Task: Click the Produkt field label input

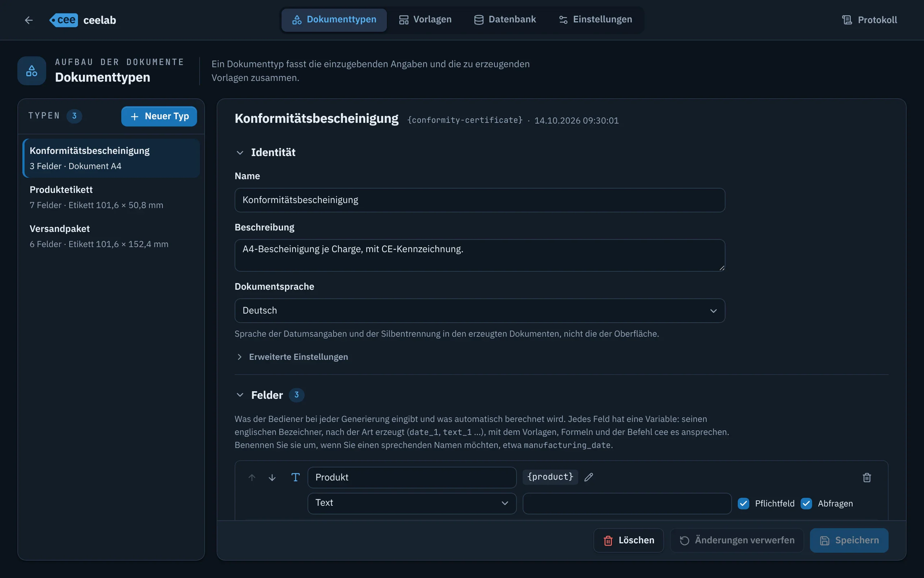Action: (411, 477)
